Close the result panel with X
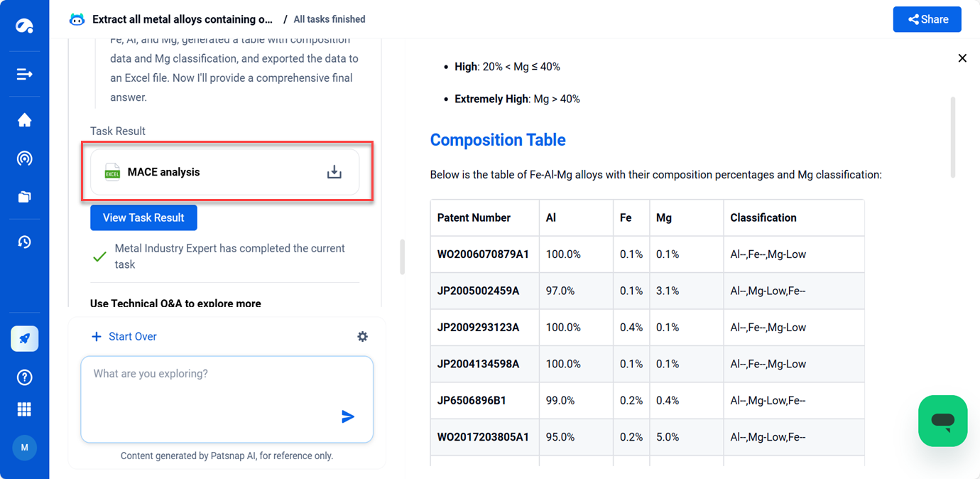This screenshot has height=479, width=980. click(x=962, y=58)
